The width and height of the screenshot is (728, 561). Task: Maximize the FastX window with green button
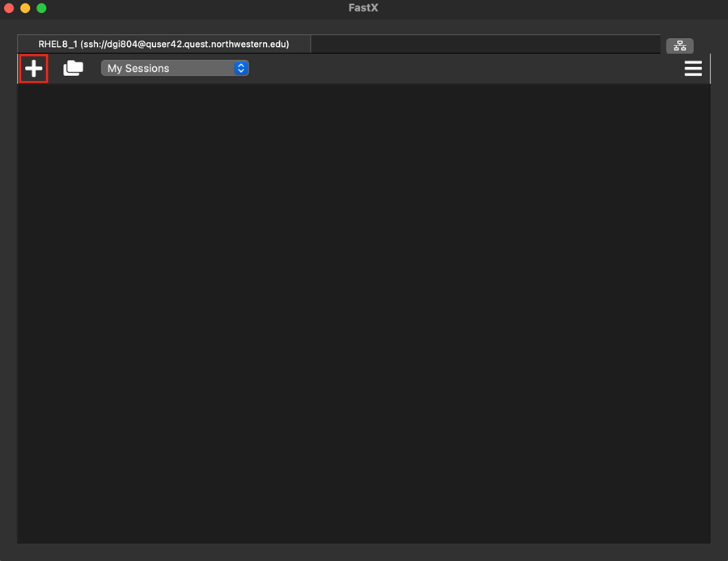[42, 8]
